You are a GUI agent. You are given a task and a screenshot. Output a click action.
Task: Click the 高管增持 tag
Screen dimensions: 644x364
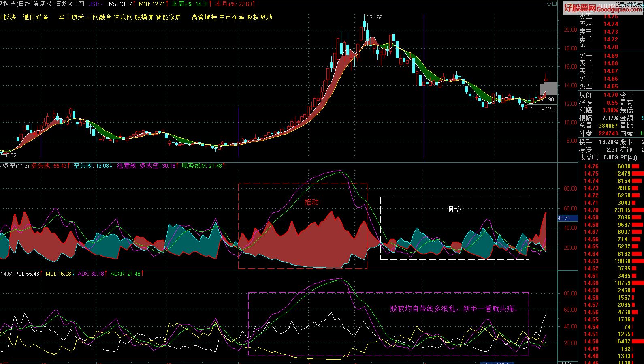(204, 17)
